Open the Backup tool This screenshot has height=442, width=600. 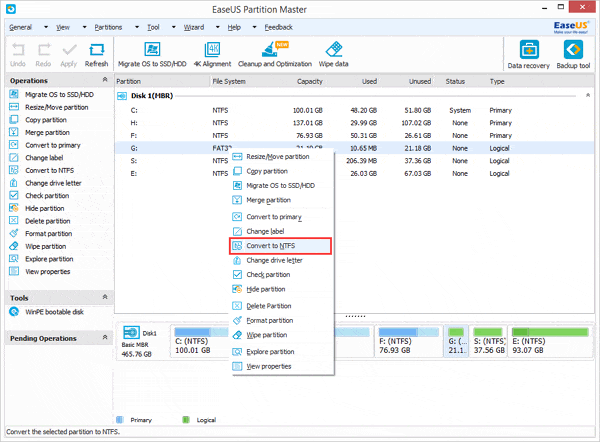pyautogui.click(x=573, y=54)
